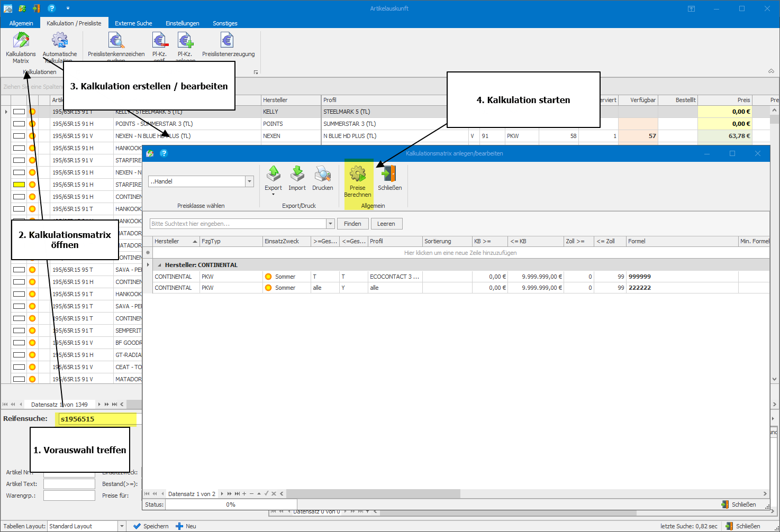Export the calculation matrix
Viewport: 780px width, 532px height.
273,178
